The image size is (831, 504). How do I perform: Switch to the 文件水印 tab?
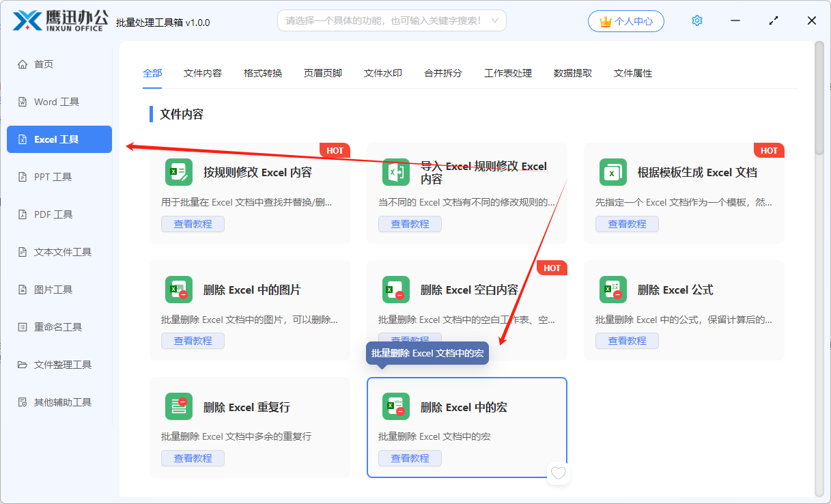coord(383,73)
